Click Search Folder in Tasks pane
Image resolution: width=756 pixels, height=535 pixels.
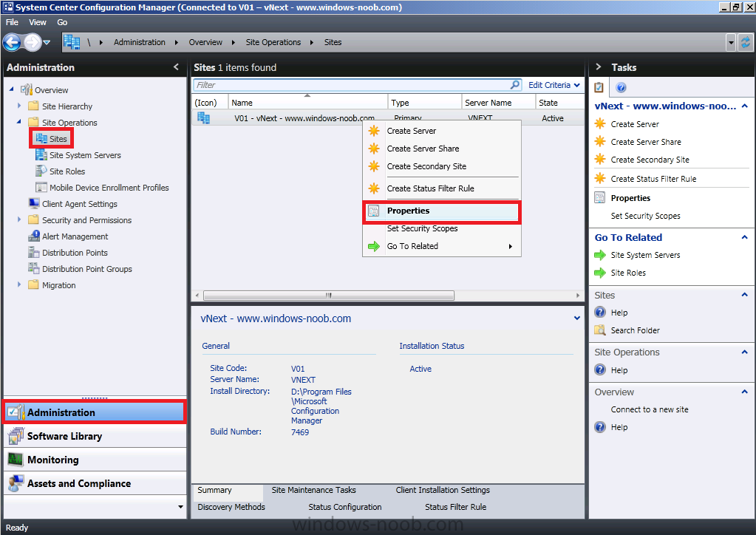636,330
